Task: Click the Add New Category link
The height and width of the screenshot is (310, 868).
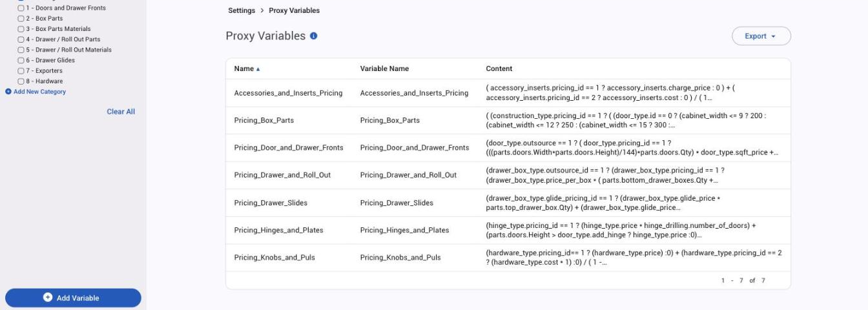Action: coord(39,92)
